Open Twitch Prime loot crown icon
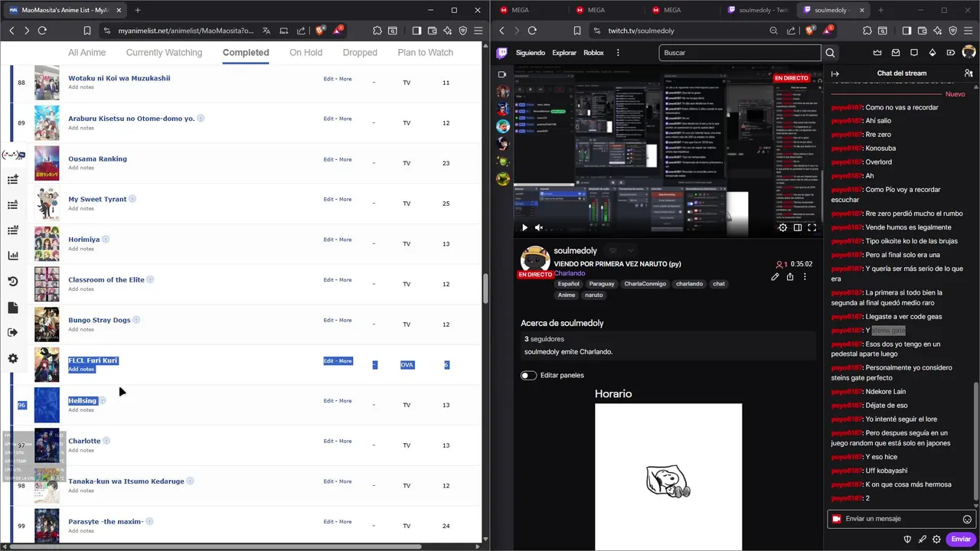 877,53
